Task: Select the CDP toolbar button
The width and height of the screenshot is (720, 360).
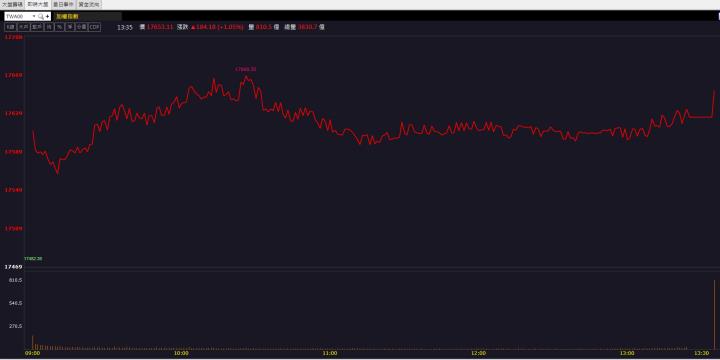Action: coord(95,27)
